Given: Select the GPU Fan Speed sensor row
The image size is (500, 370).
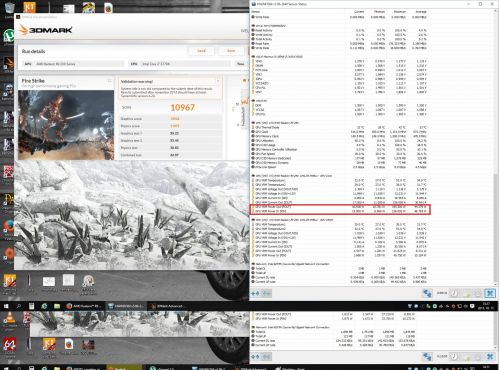Looking at the screenshot, I should (339, 154).
